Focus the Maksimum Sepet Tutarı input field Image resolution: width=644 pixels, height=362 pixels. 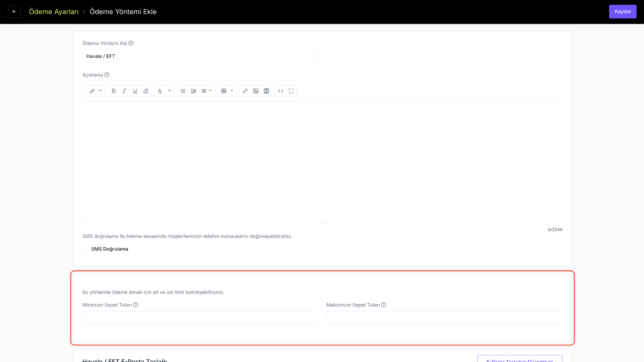pyautogui.click(x=444, y=318)
